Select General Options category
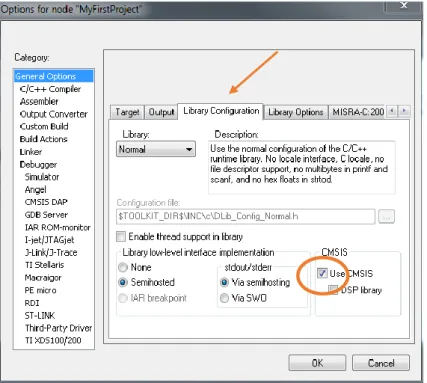 (x=54, y=76)
